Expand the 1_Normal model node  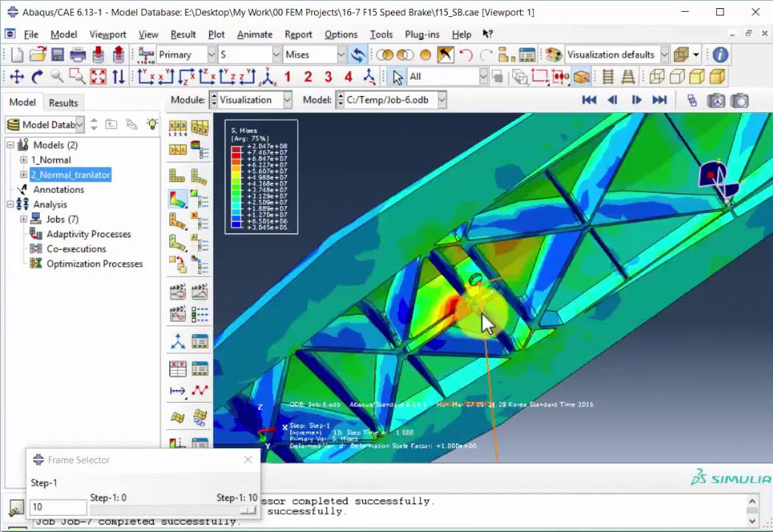click(23, 160)
